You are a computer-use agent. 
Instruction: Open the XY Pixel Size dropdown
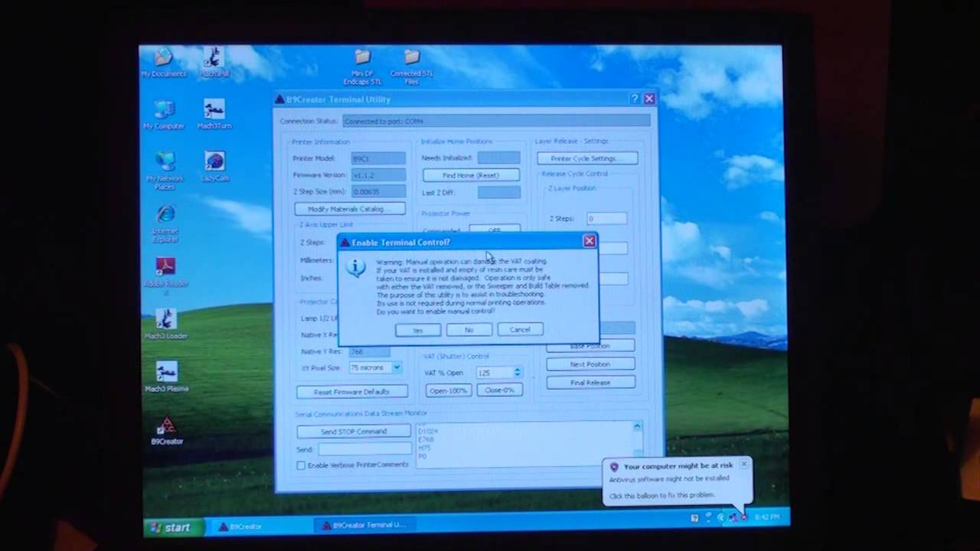click(x=396, y=368)
